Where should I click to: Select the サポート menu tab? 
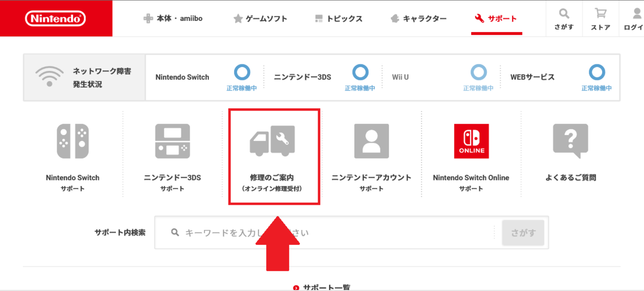tap(496, 19)
